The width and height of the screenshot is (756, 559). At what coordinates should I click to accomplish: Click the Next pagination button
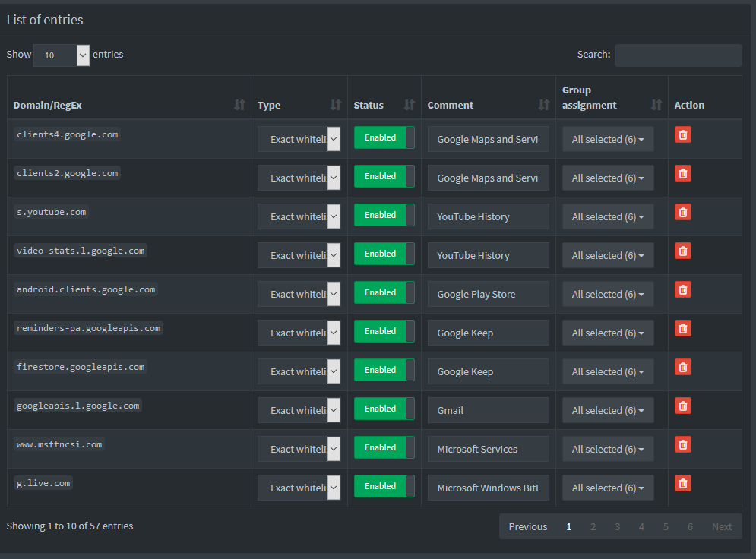coord(722,526)
